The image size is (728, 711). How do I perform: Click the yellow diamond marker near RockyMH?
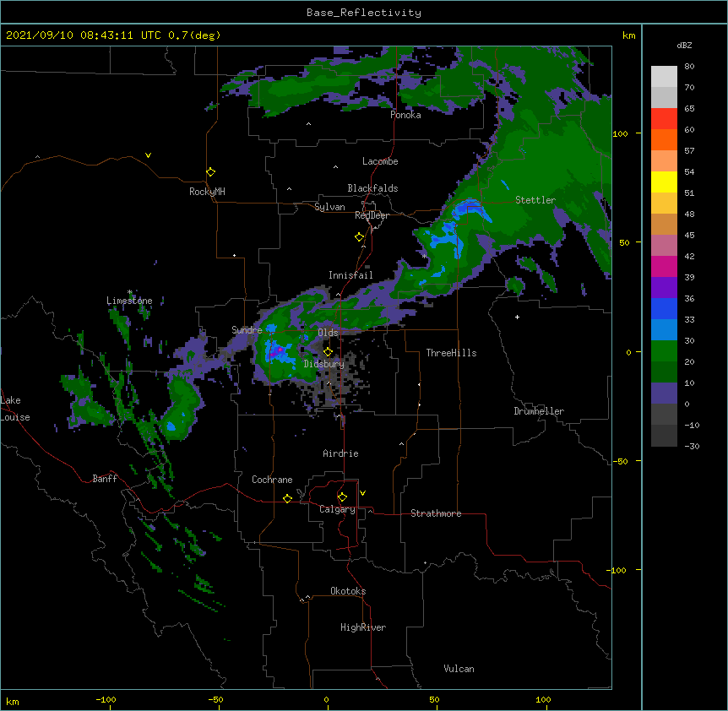(211, 172)
